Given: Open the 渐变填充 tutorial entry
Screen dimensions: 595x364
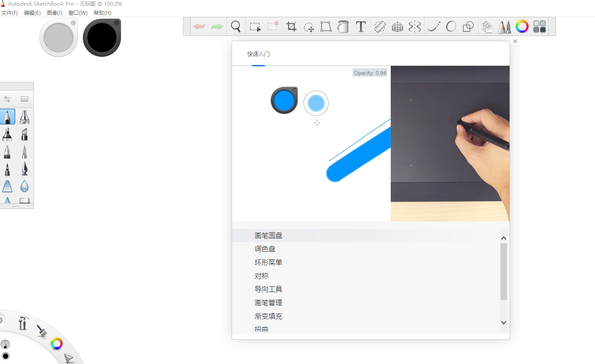Looking at the screenshot, I should click(268, 316).
